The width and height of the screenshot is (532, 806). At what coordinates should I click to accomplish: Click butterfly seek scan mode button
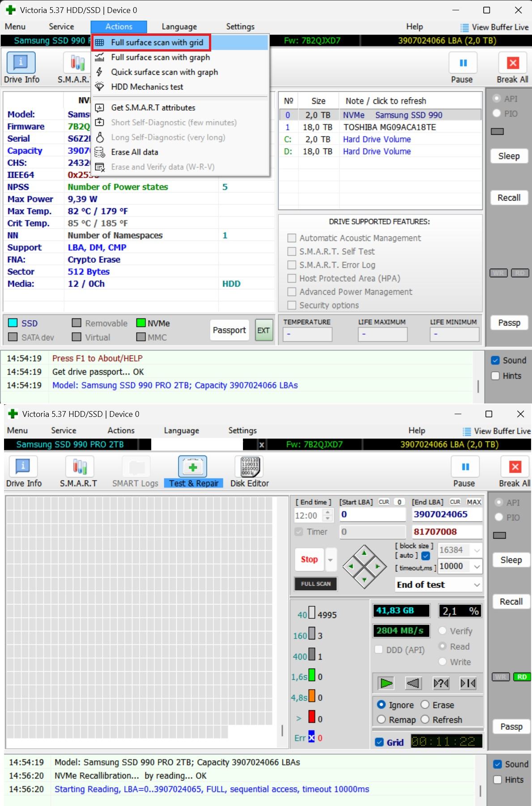tap(468, 683)
